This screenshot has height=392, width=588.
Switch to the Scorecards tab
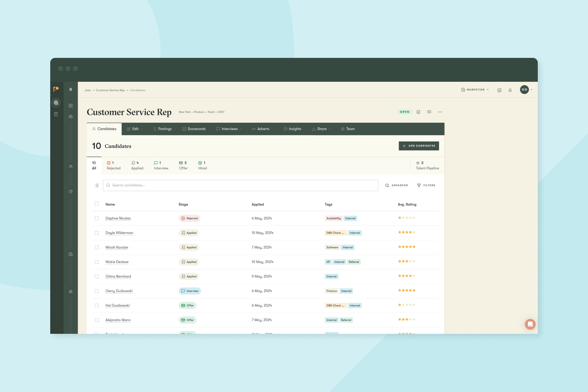click(x=194, y=129)
